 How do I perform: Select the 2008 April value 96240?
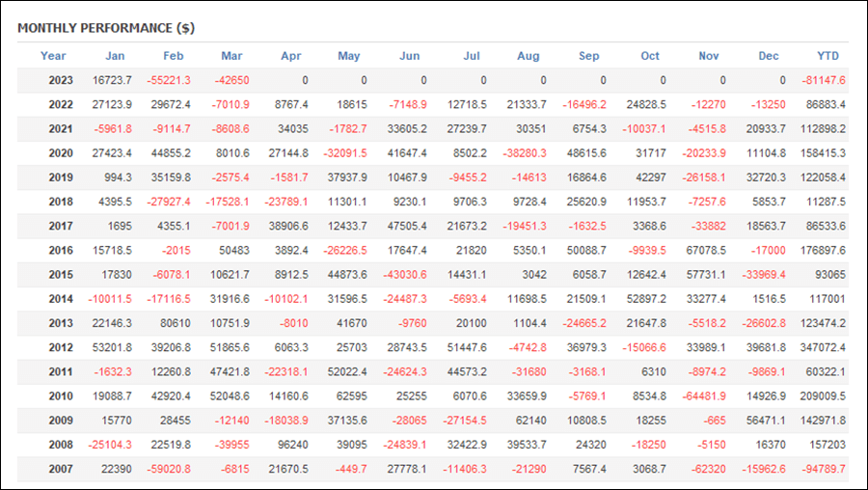tap(292, 445)
